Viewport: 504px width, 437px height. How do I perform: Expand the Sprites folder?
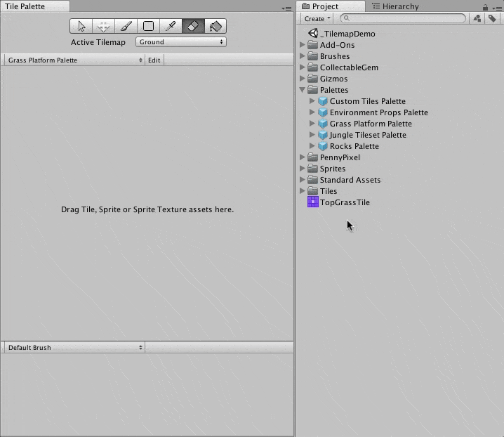point(302,169)
